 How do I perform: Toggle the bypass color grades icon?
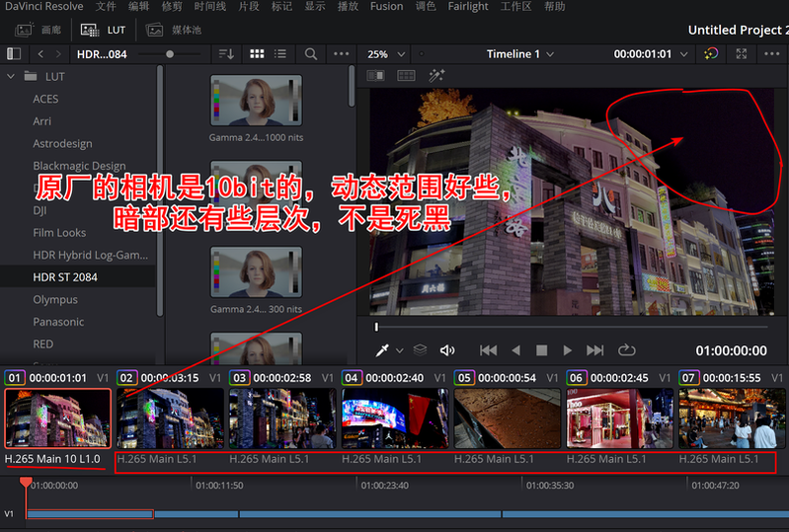711,54
